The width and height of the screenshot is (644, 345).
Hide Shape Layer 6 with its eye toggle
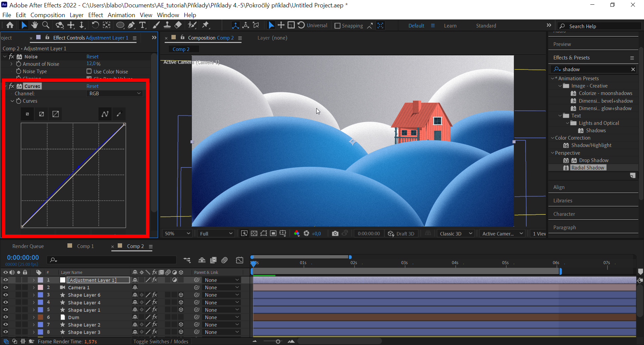(5, 295)
